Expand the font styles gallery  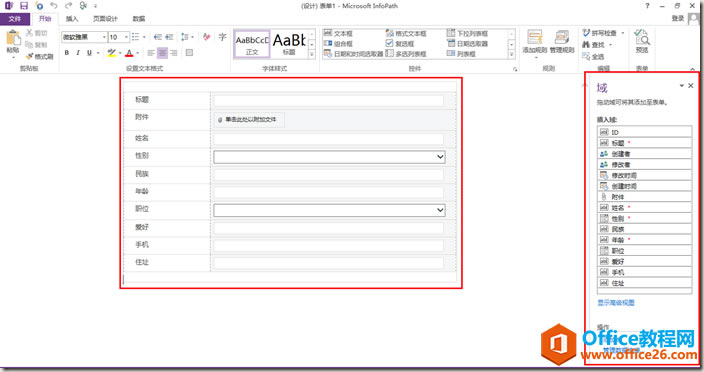coord(312,54)
